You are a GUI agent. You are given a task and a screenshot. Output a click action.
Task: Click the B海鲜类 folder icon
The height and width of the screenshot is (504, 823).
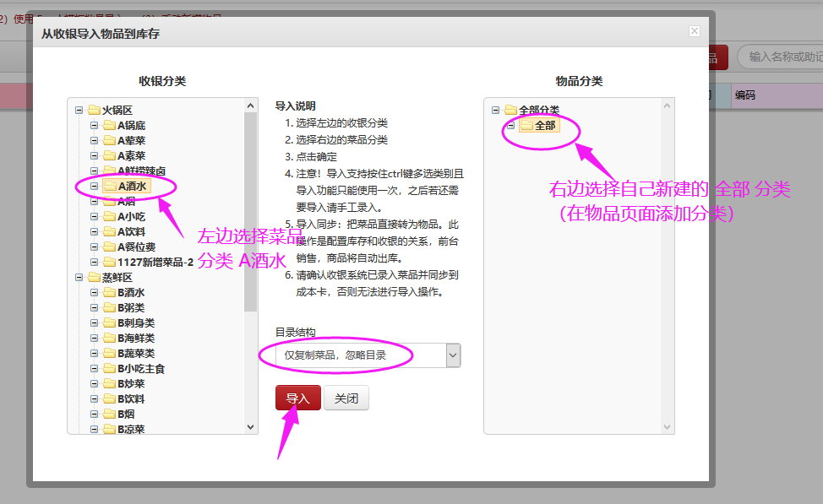click(109, 338)
